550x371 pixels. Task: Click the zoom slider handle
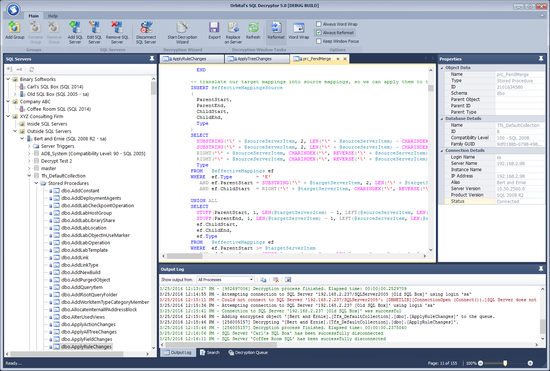point(505,363)
